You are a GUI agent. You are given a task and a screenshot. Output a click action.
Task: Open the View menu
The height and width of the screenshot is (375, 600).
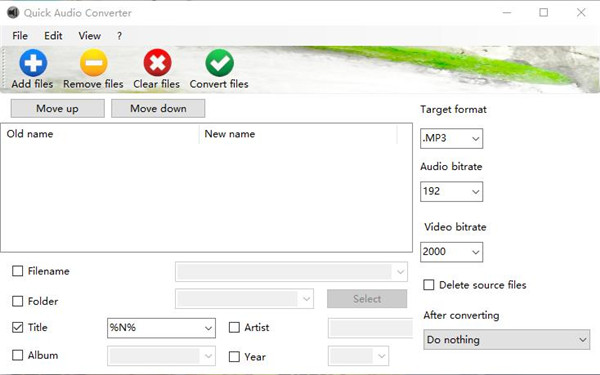90,36
